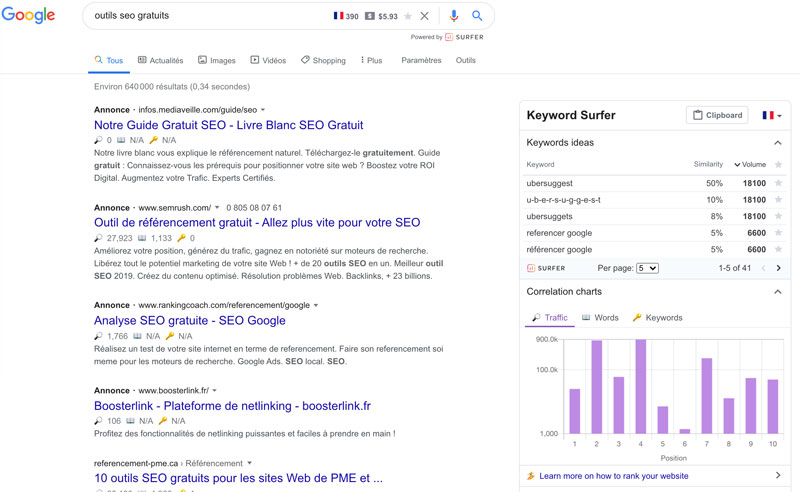The image size is (800, 492).
Task: Switch to Vidéos tab
Action: tap(268, 60)
